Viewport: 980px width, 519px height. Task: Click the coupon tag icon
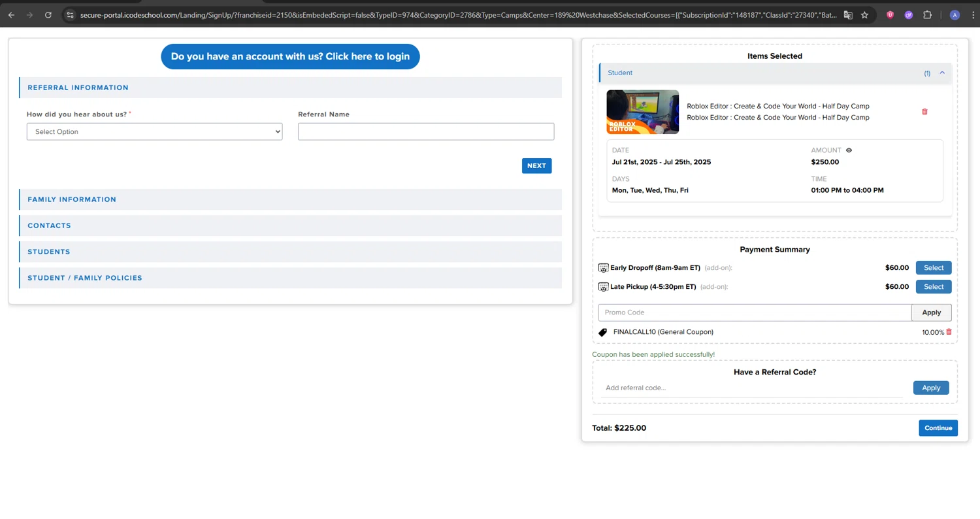(603, 332)
